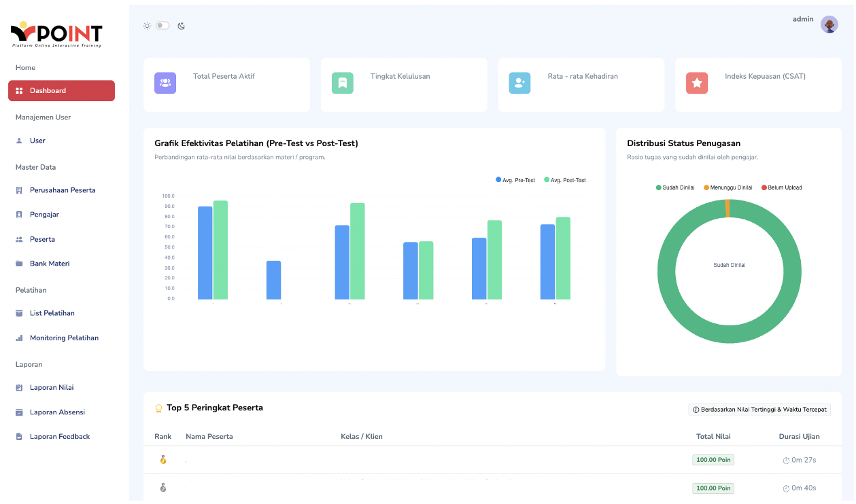856x504 pixels.
Task: Click the Tingkat Kelulusan green bookmark icon
Action: (x=343, y=83)
